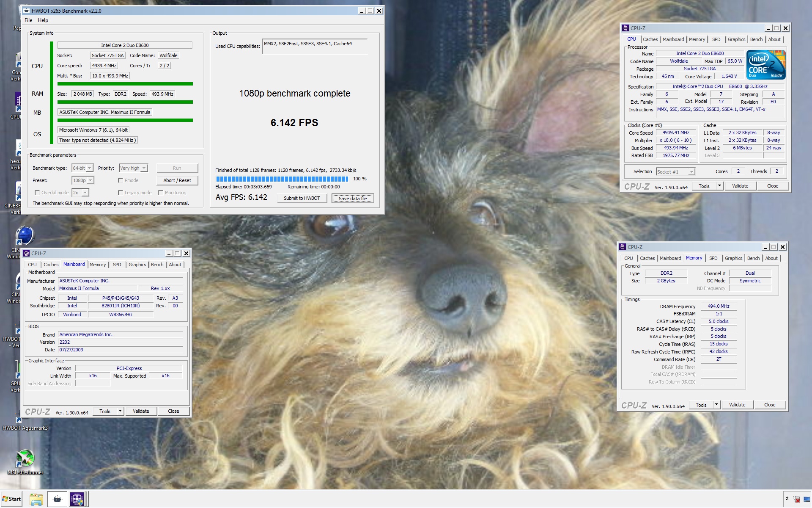Click Core speed 4939.4 MHz field
The height and width of the screenshot is (508, 812).
104,66
